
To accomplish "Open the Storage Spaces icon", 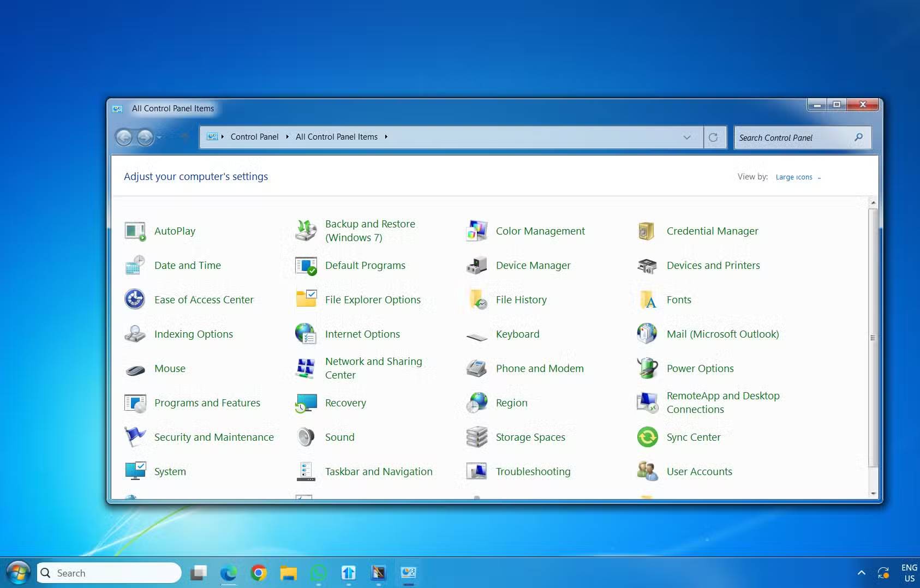I will (476, 437).
